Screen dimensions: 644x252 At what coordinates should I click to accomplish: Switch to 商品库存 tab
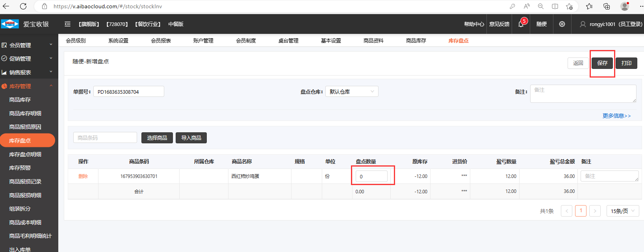click(416, 41)
